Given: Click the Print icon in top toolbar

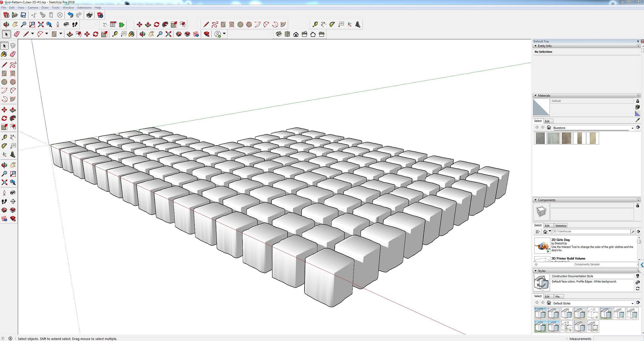Looking at the screenshot, I should (x=89, y=15).
